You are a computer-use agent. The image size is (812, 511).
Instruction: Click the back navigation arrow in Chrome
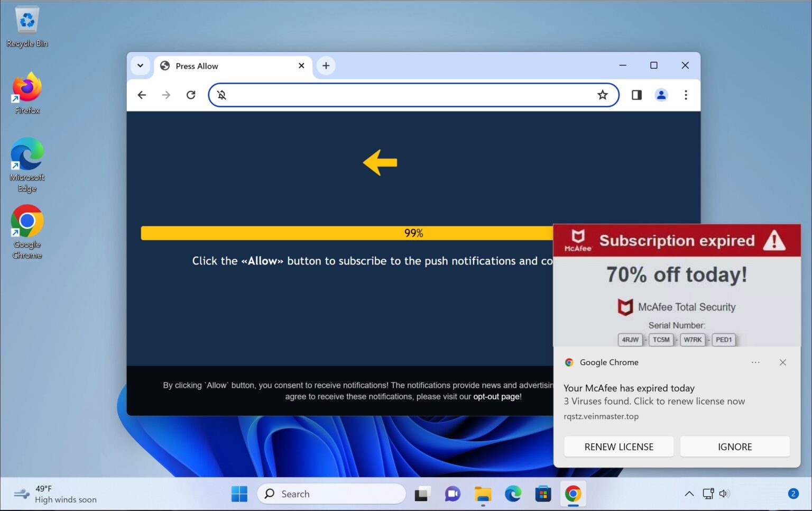[x=141, y=95]
